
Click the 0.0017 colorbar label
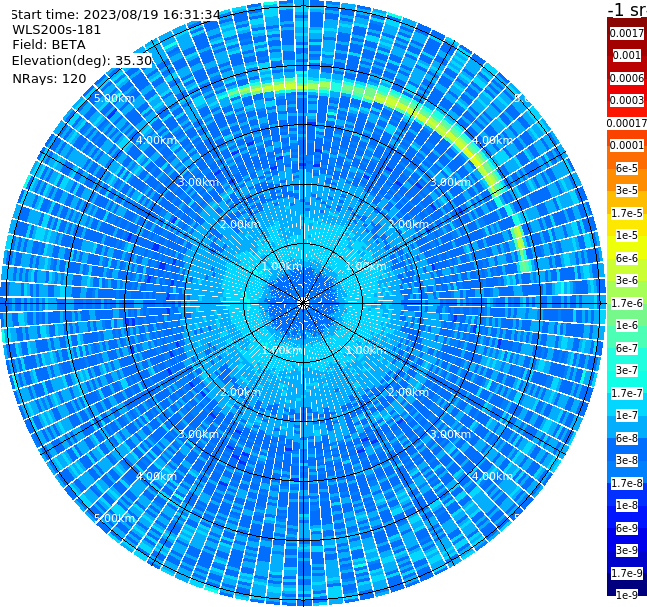626,33
